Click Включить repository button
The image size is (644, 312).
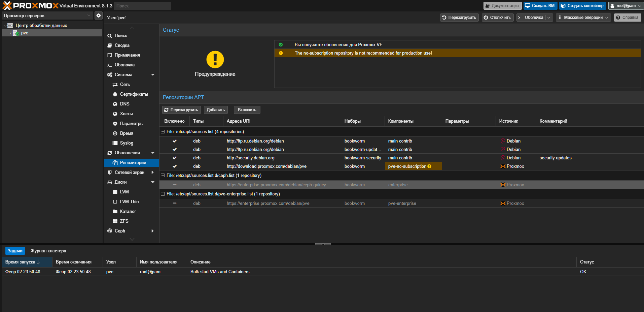(247, 110)
